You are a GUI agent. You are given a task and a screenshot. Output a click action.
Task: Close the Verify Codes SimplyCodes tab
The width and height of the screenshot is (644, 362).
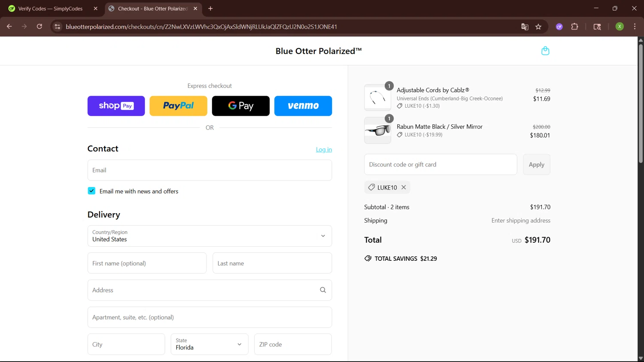pos(95,9)
